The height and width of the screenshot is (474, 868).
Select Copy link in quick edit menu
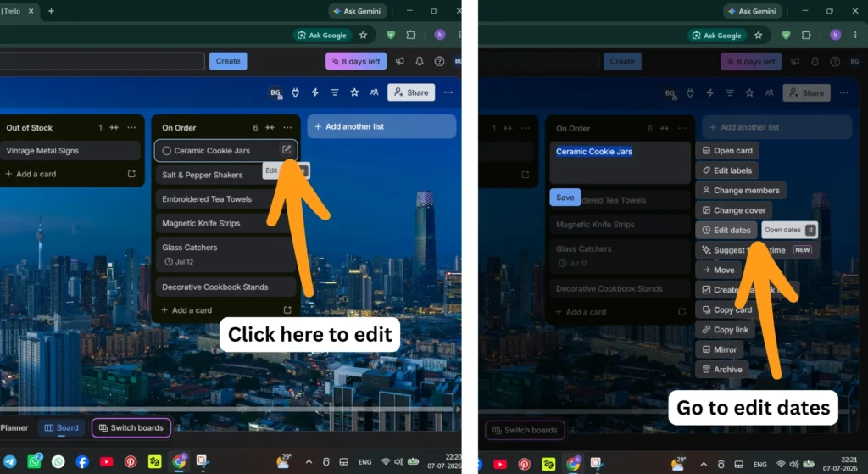click(x=726, y=330)
